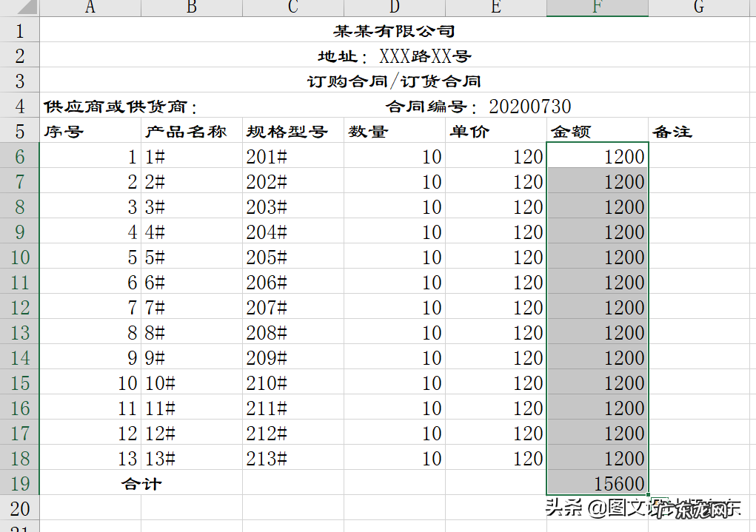Select row 5 header
The width and height of the screenshot is (756, 532).
tap(19, 131)
